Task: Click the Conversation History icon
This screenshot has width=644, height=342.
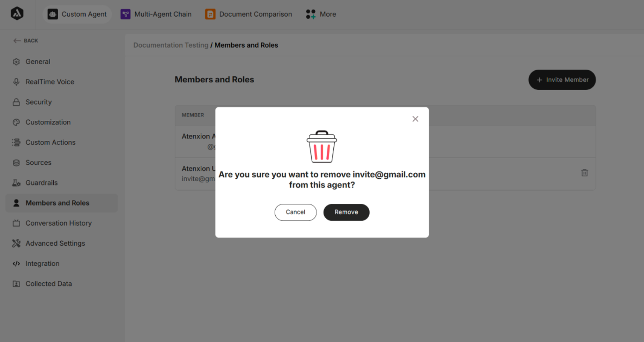Action: (x=16, y=223)
